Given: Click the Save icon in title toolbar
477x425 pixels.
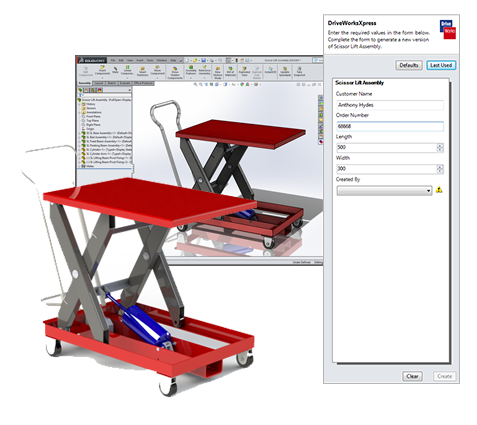Looking at the screenshot, I should (x=204, y=60).
